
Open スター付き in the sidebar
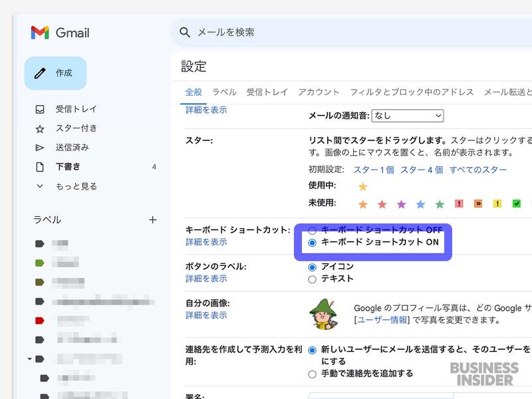(x=76, y=128)
